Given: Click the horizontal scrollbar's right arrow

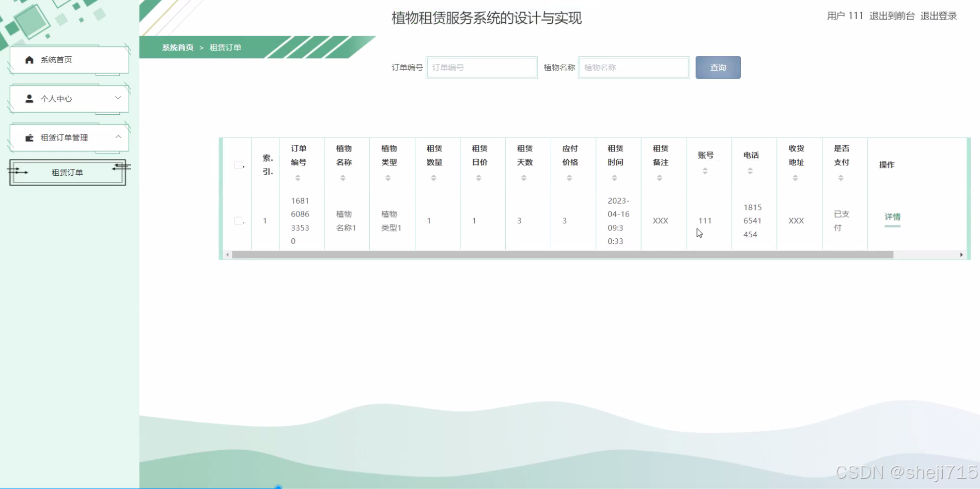Looking at the screenshot, I should (x=961, y=254).
